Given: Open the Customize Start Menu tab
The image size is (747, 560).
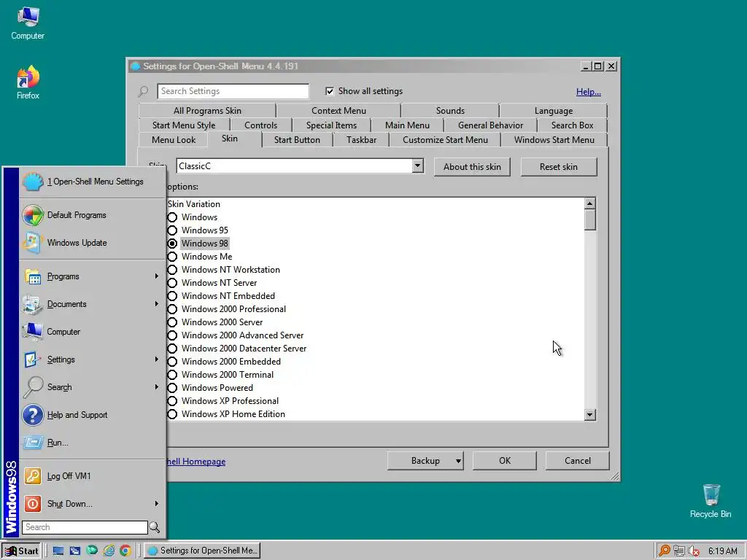Looking at the screenshot, I should pyautogui.click(x=445, y=140).
